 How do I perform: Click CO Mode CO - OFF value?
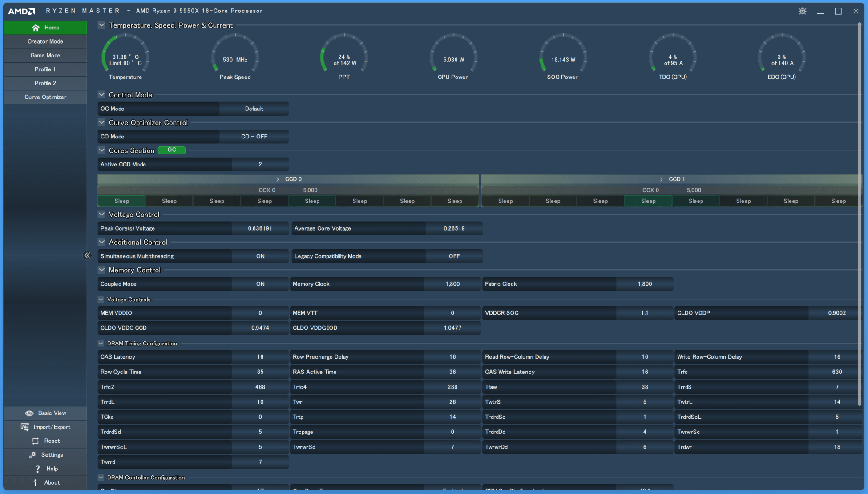(x=254, y=137)
